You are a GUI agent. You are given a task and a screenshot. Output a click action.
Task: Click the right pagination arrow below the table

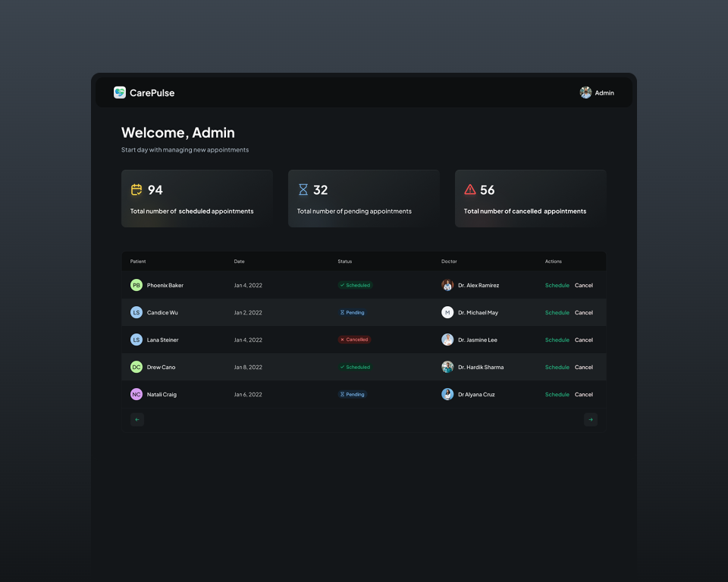coord(590,419)
